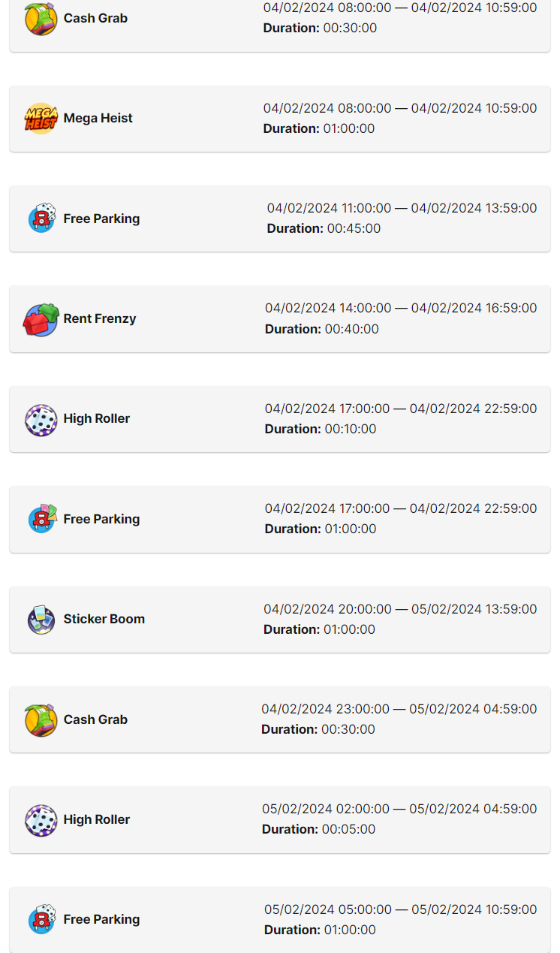Image resolution: width=560 pixels, height=953 pixels.
Task: Click the Rent Frenzy event title
Action: [100, 319]
